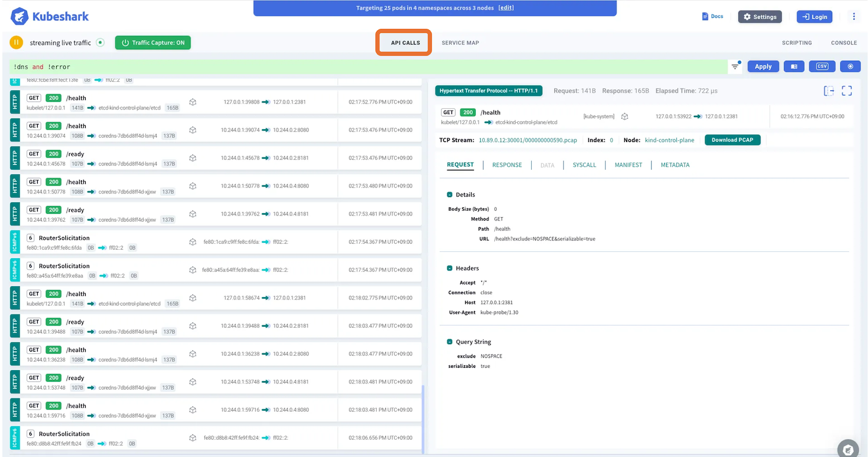Open the Settings button
The height and width of the screenshot is (457, 868).
tap(760, 17)
